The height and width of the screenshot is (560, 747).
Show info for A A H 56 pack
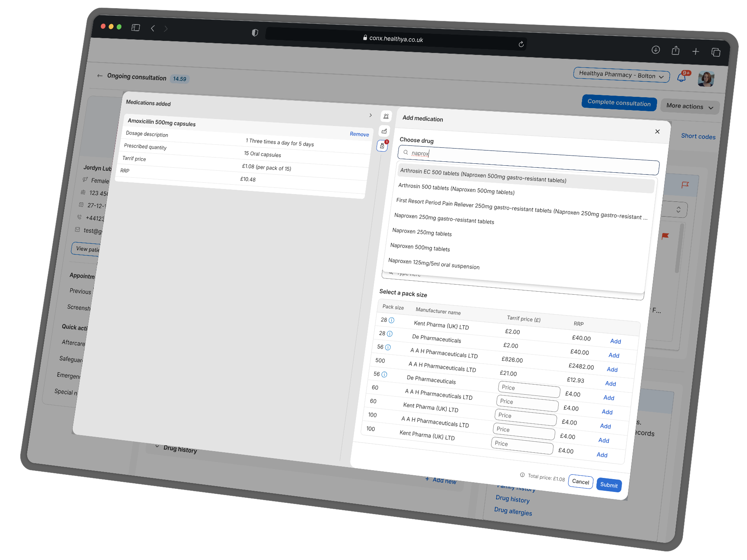point(388,347)
